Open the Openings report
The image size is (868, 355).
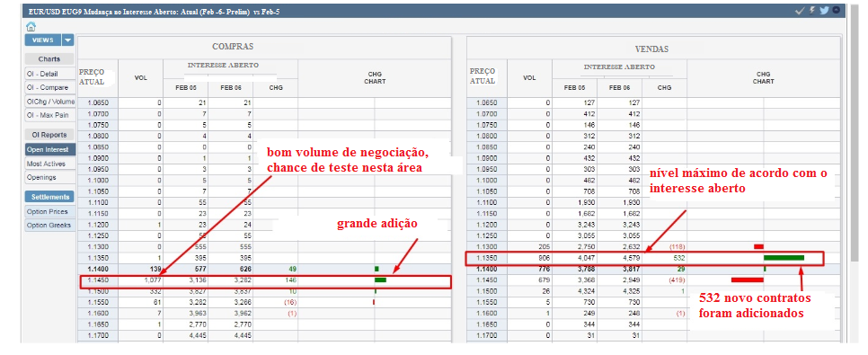42,177
